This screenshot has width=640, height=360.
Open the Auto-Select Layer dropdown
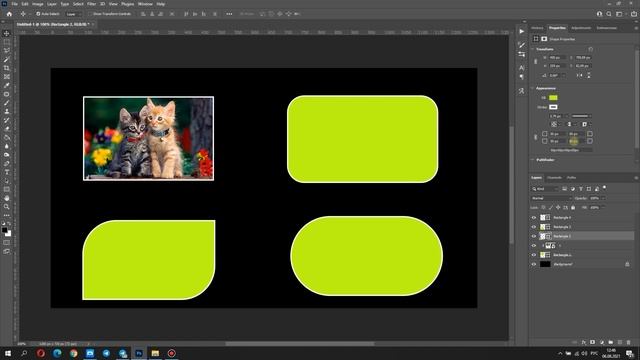click(x=73, y=14)
